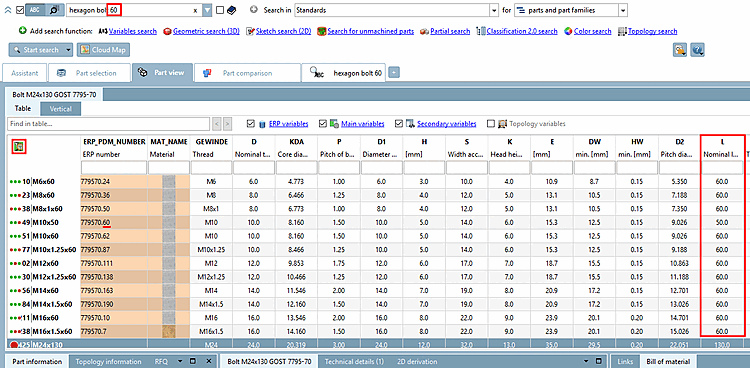Click the Classification 2.0 search icon
The width and height of the screenshot is (750, 368).
pos(481,32)
